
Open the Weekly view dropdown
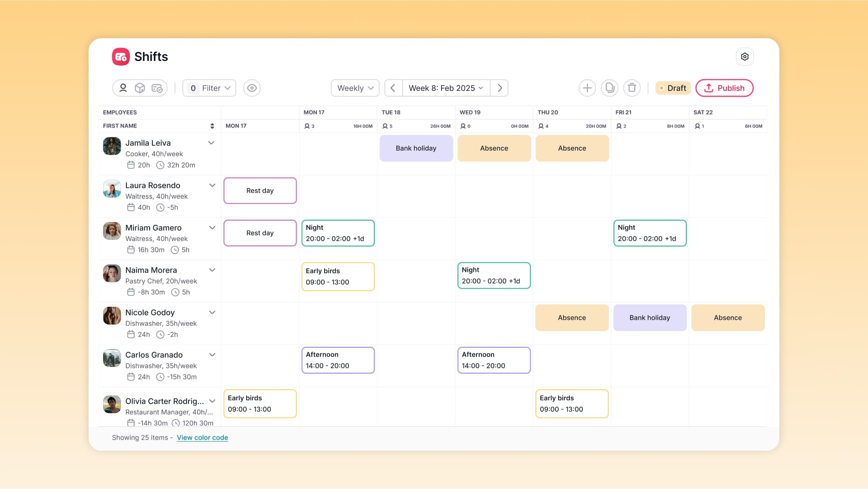(x=355, y=88)
